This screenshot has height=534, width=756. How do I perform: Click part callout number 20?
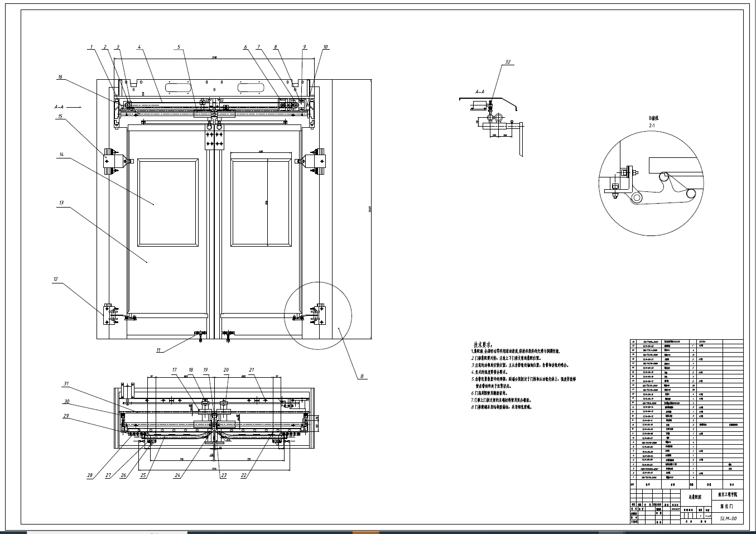pos(226,369)
